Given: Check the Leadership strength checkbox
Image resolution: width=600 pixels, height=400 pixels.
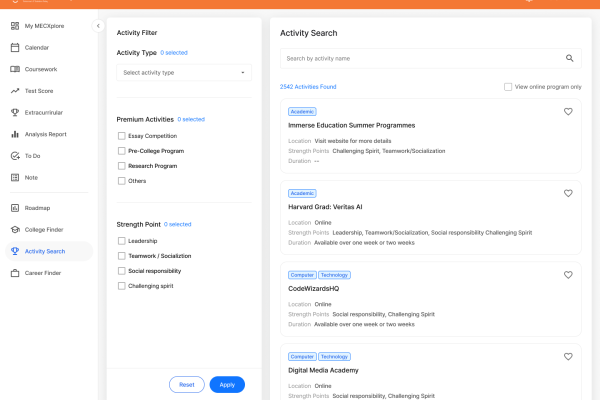Looking at the screenshot, I should pos(122,241).
